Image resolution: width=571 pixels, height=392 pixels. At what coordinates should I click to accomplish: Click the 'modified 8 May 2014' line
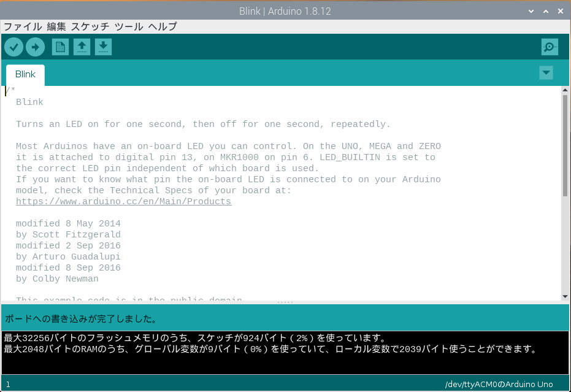click(x=68, y=224)
